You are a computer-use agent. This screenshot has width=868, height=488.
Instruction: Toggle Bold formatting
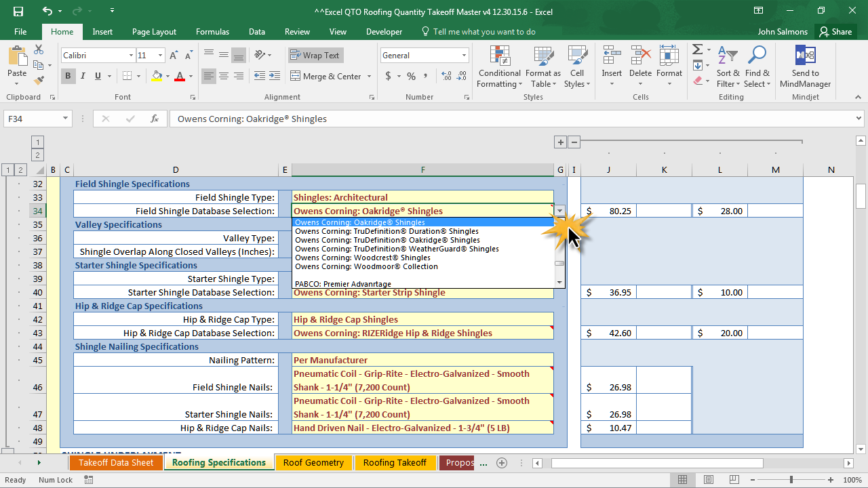click(x=68, y=76)
